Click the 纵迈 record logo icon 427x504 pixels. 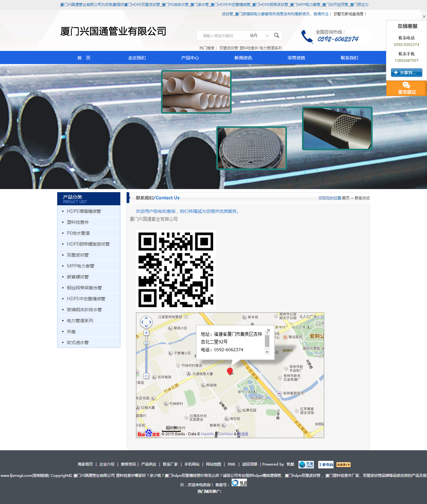coord(239,483)
